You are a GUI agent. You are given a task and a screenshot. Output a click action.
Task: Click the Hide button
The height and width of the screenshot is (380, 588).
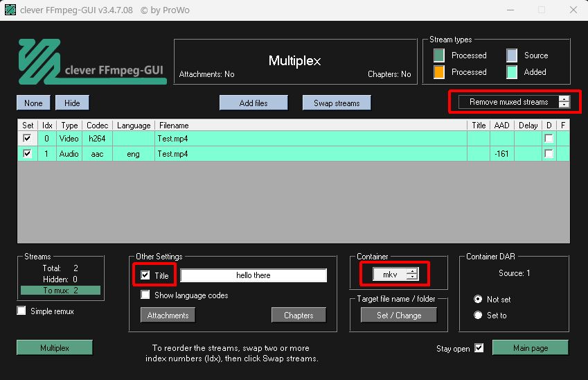click(72, 103)
